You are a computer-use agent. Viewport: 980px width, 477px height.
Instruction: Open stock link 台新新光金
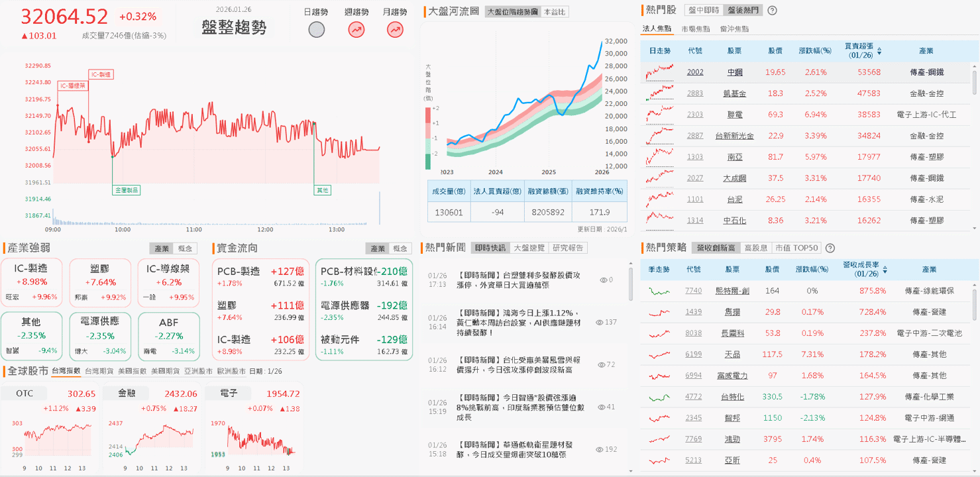coord(735,136)
